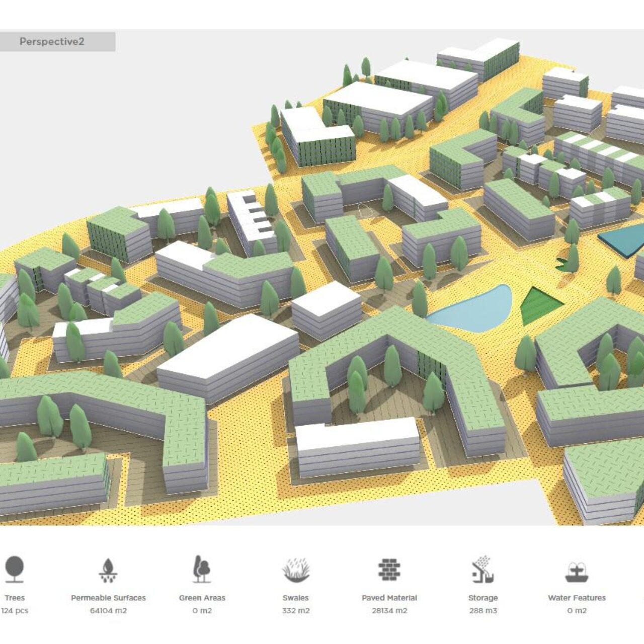This screenshot has height=644, width=644.
Task: Click the Green Areas trees icon
Action: (202, 569)
